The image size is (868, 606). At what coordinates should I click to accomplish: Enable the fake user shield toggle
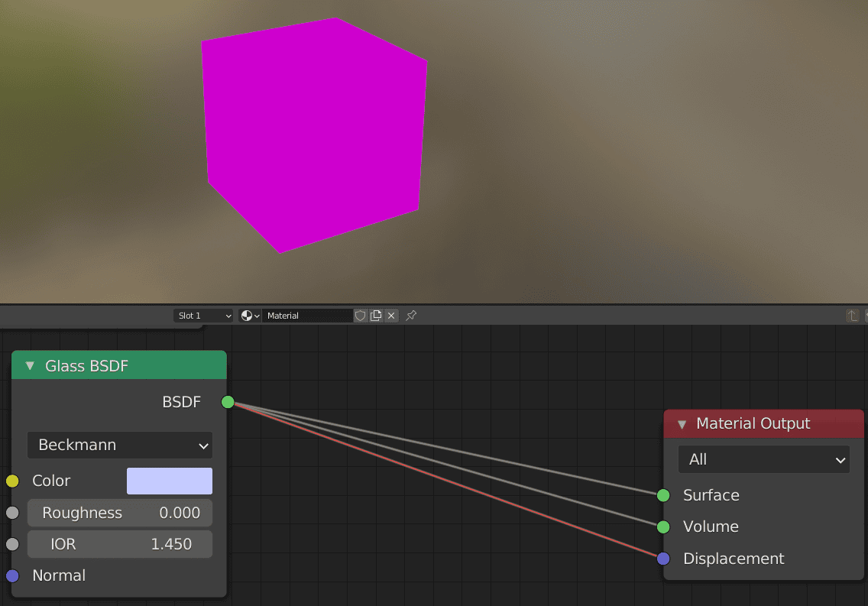(359, 315)
